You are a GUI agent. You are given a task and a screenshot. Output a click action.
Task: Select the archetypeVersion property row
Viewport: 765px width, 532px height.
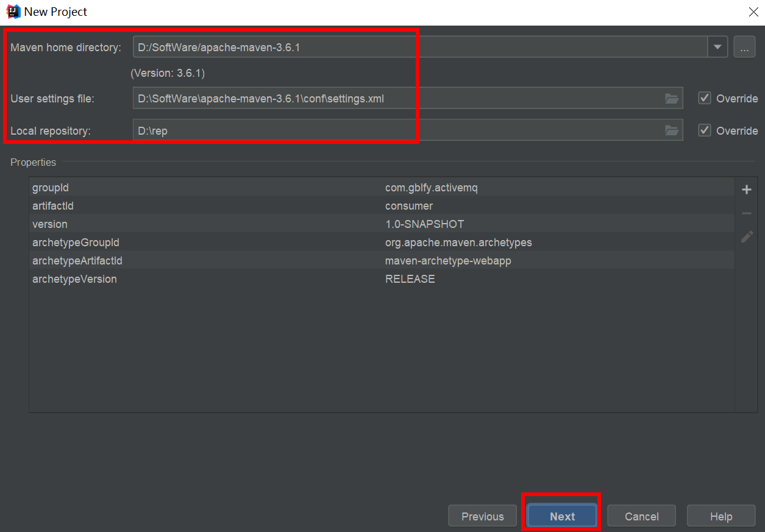(382, 279)
